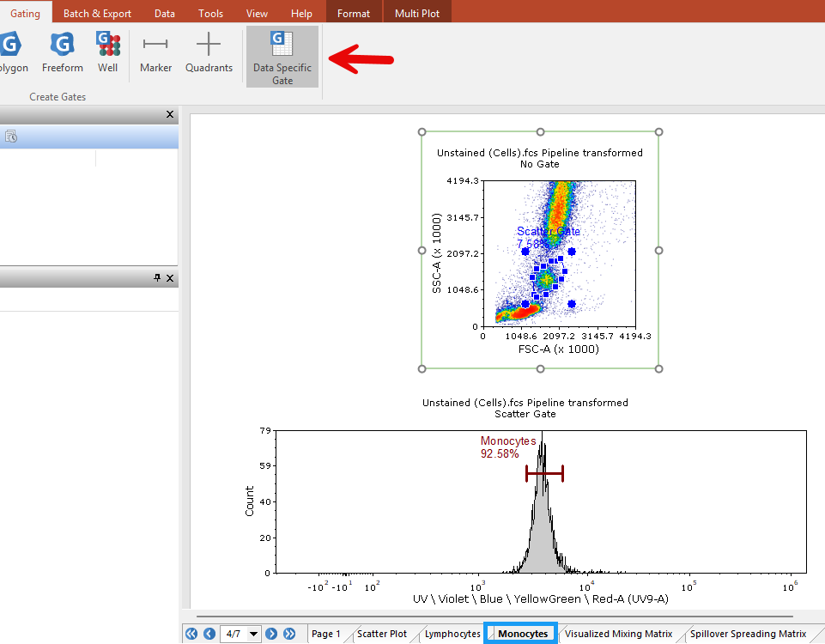Click the Scatter Gate label on plot

[548, 231]
